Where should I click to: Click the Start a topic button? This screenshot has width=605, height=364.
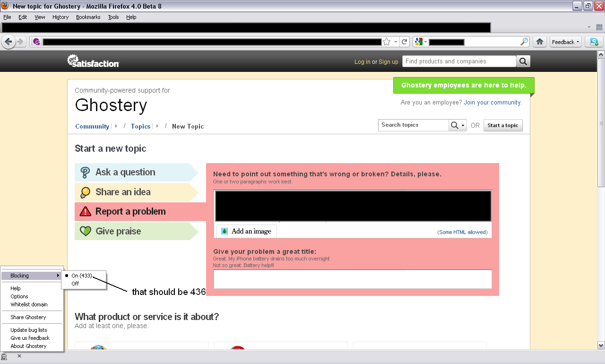point(503,125)
